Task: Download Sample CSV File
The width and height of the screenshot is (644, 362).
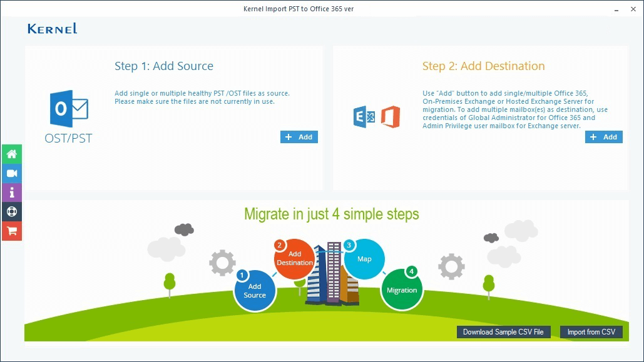Action: point(503,332)
